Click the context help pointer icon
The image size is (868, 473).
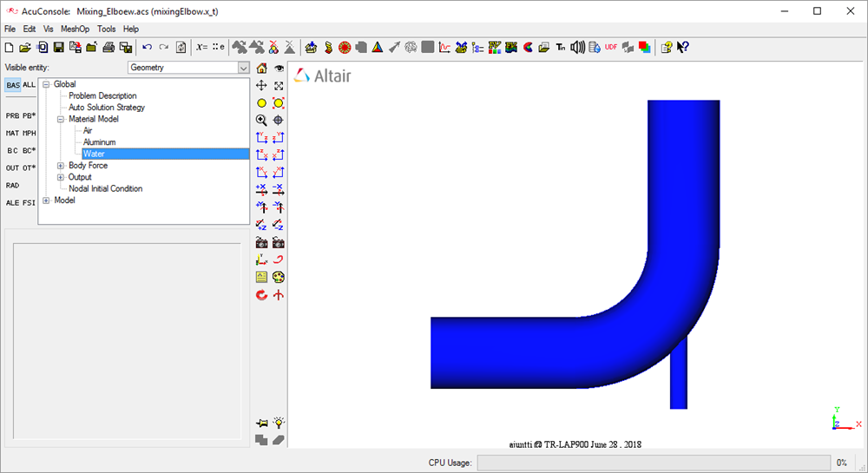coord(682,47)
